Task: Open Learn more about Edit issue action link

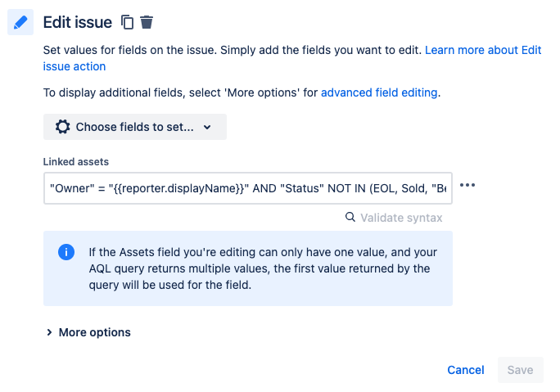Action: 292,58
